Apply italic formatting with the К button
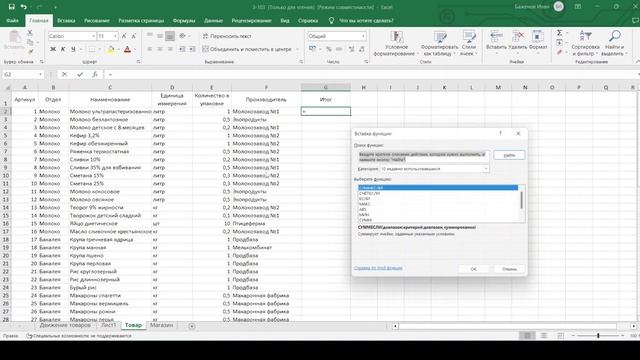The height and width of the screenshot is (360, 640). point(63,49)
